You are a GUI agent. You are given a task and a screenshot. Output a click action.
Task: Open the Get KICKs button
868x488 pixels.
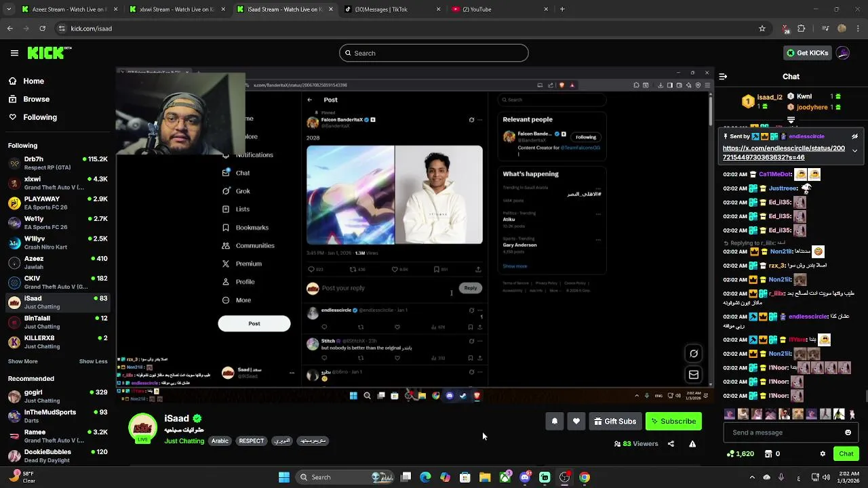[807, 53]
